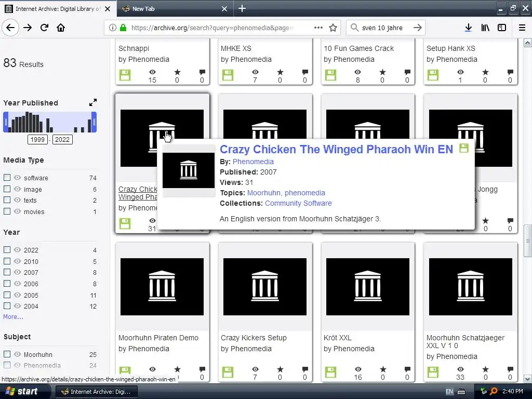Go back to the previous page

tap(10, 28)
